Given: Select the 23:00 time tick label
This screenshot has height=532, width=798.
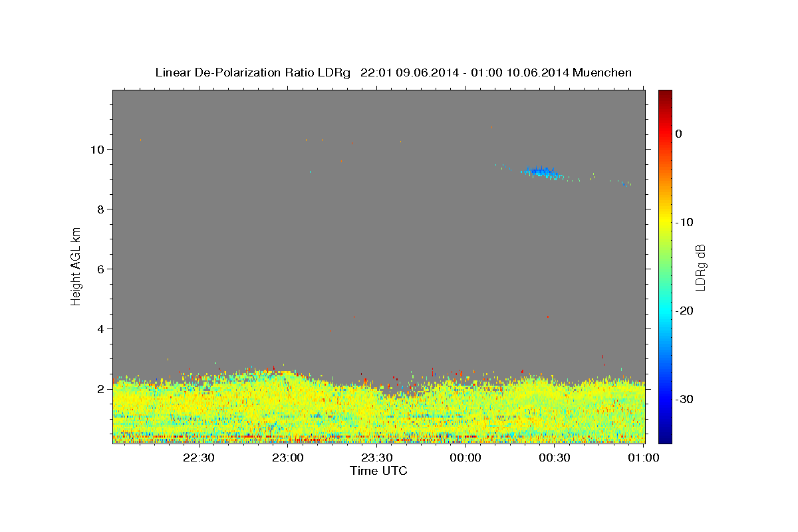Looking at the screenshot, I should (287, 458).
